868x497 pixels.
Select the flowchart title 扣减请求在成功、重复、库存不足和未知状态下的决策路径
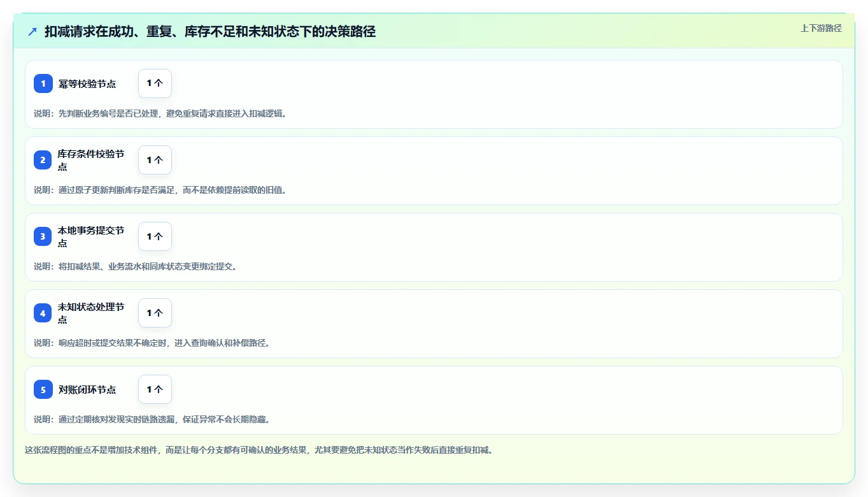tap(210, 31)
